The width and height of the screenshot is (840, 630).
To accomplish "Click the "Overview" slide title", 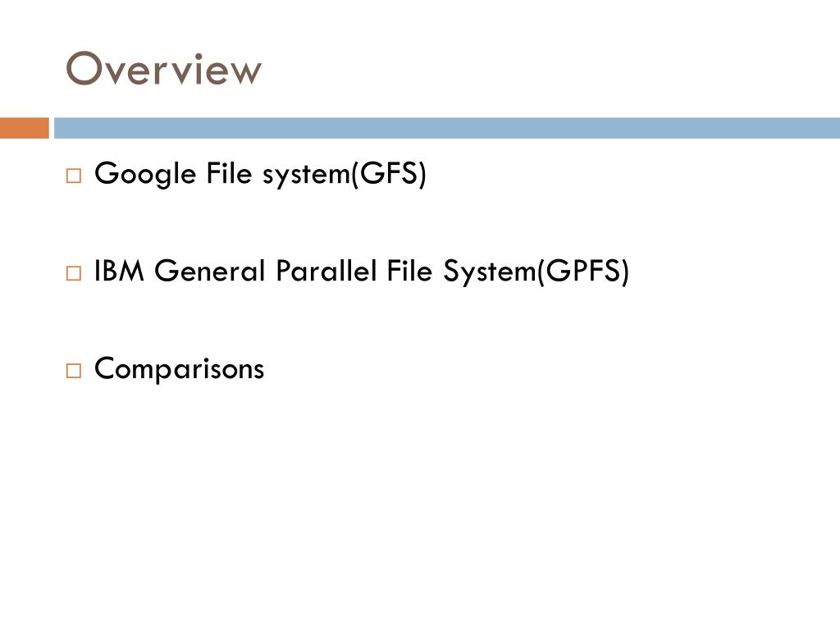I will 163,69.
